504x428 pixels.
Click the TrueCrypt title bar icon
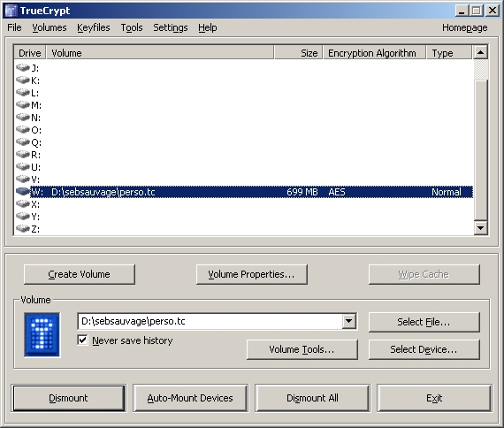11,11
